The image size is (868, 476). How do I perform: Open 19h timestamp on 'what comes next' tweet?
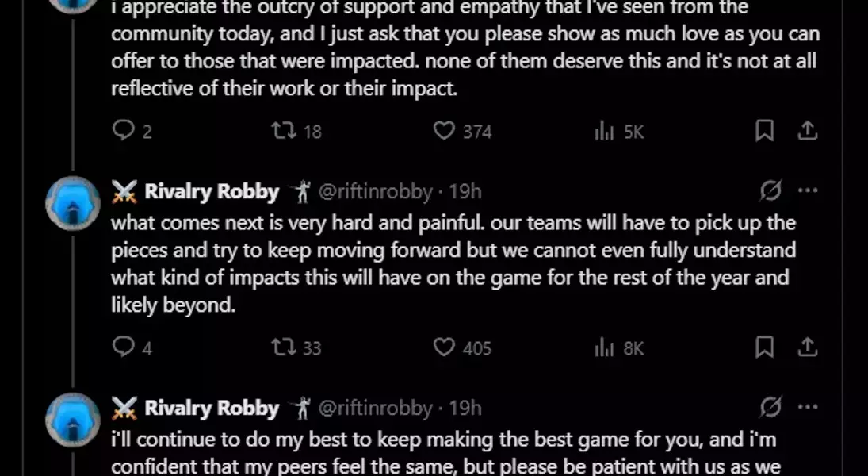click(x=465, y=191)
